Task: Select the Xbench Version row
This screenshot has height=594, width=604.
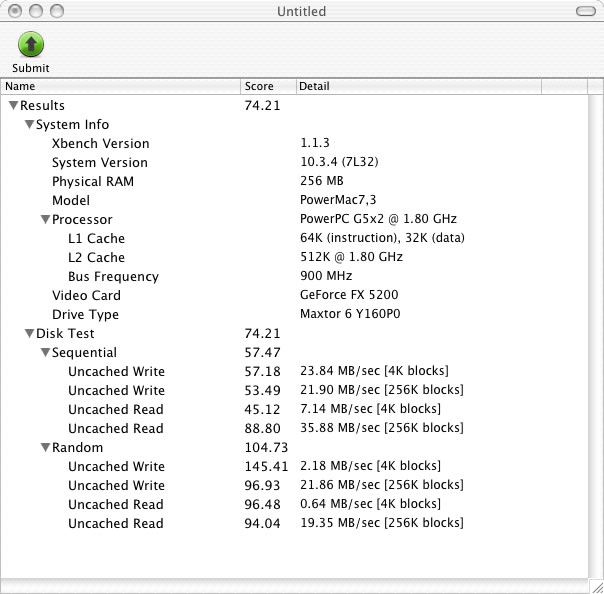Action: click(x=294, y=143)
